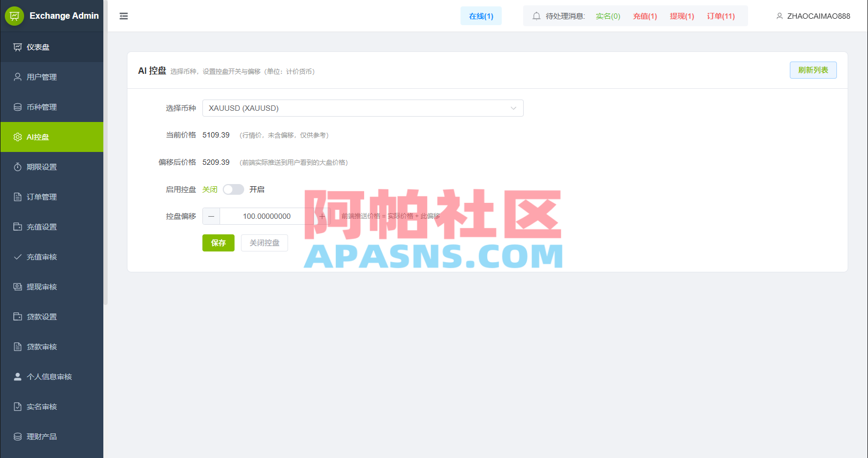Open pending 实名(0) notifications
868x458 pixels.
coord(608,16)
